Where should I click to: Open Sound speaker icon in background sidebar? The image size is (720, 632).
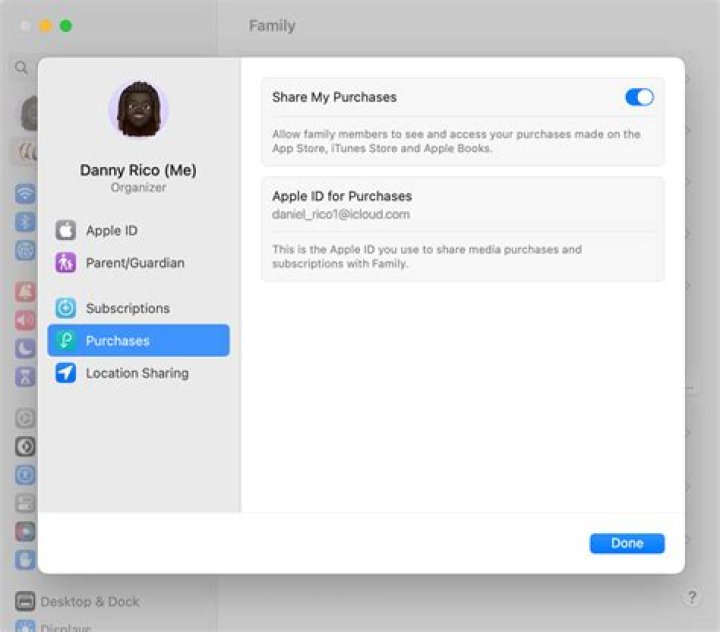click(25, 320)
